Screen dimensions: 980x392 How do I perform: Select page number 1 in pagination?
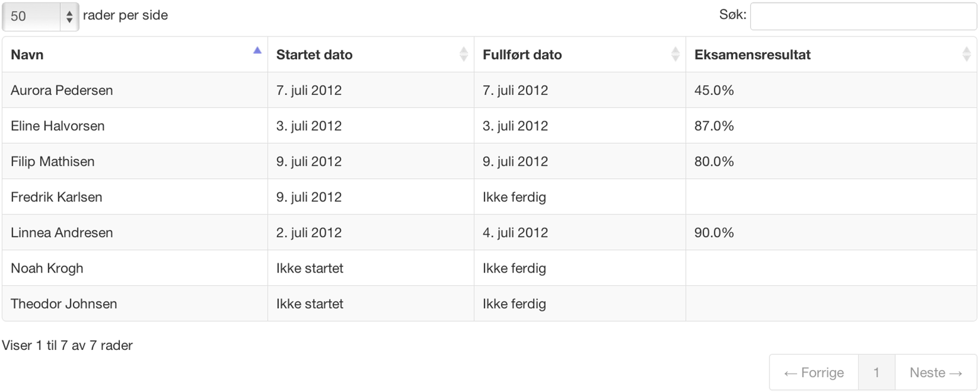pyautogui.click(x=876, y=373)
